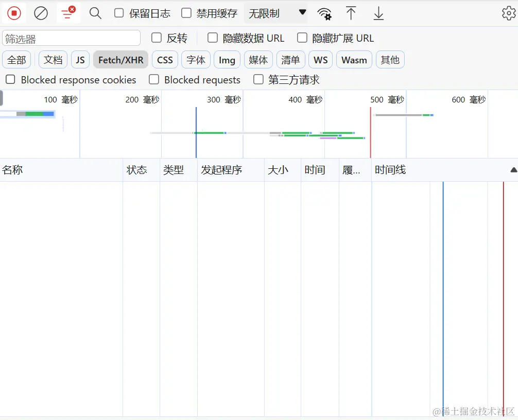Click the overview timeline left handle

coord(2,98)
